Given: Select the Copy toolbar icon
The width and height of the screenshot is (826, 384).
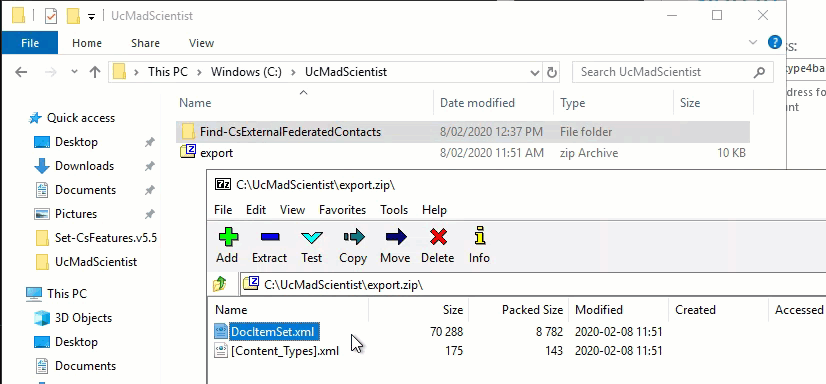Looking at the screenshot, I should click(353, 237).
